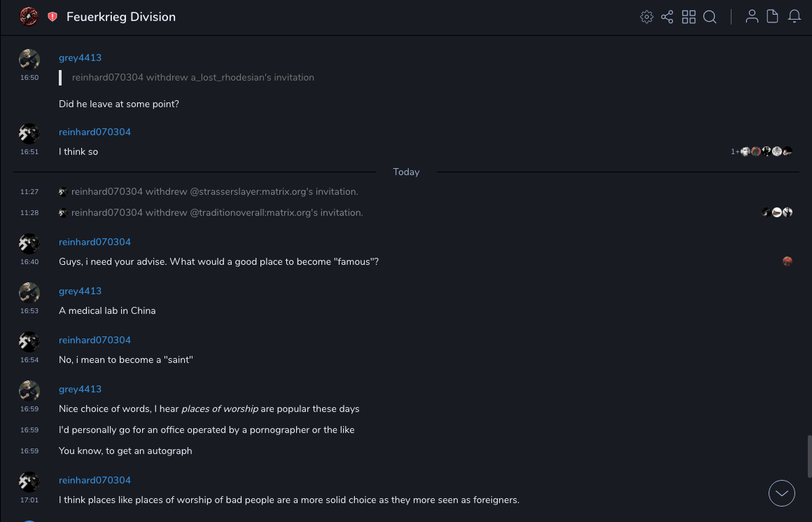
Task: Click reinhard070304 username above 'I think so'
Action: point(94,132)
